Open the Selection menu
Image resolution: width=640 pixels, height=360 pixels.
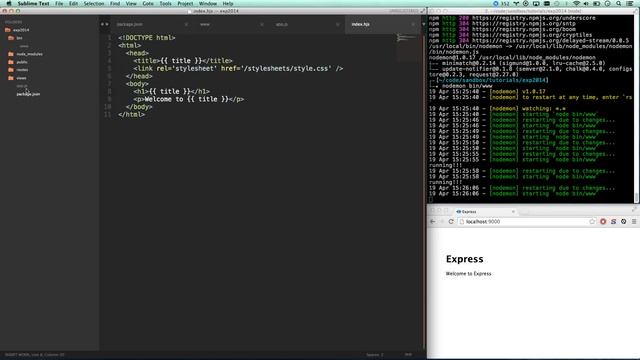94,3
